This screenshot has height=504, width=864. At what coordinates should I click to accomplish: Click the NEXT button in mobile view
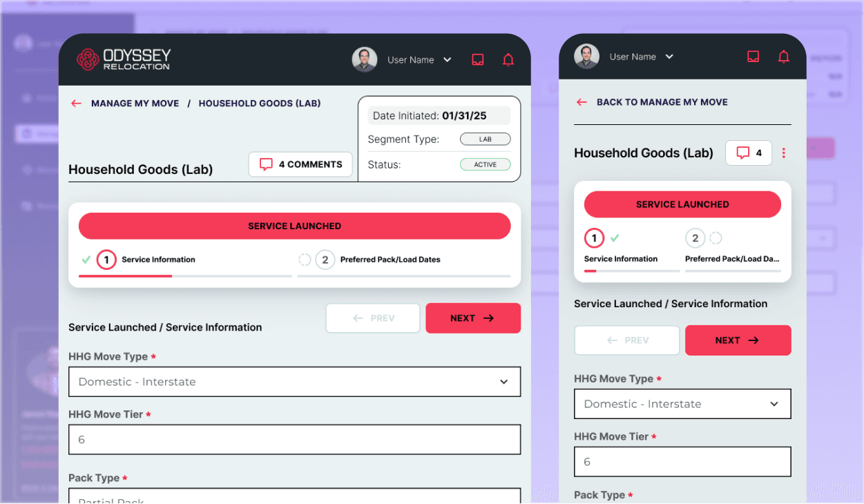click(738, 340)
